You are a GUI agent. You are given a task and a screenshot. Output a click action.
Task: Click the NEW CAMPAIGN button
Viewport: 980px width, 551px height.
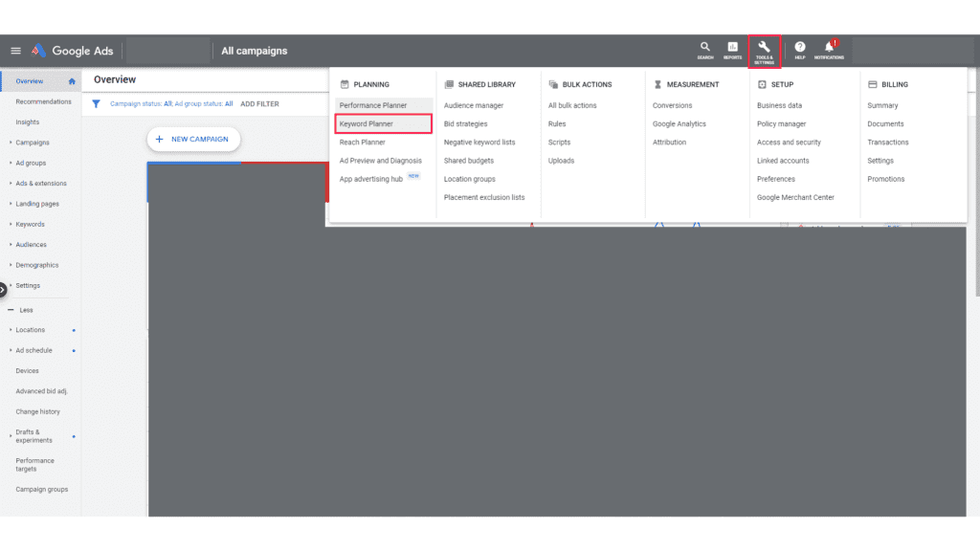tap(193, 139)
